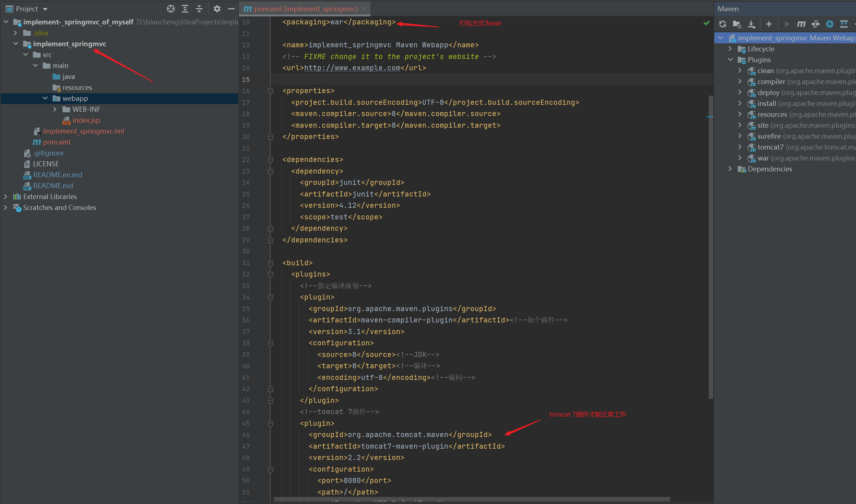Click the http://www.example.com link

[352, 68]
